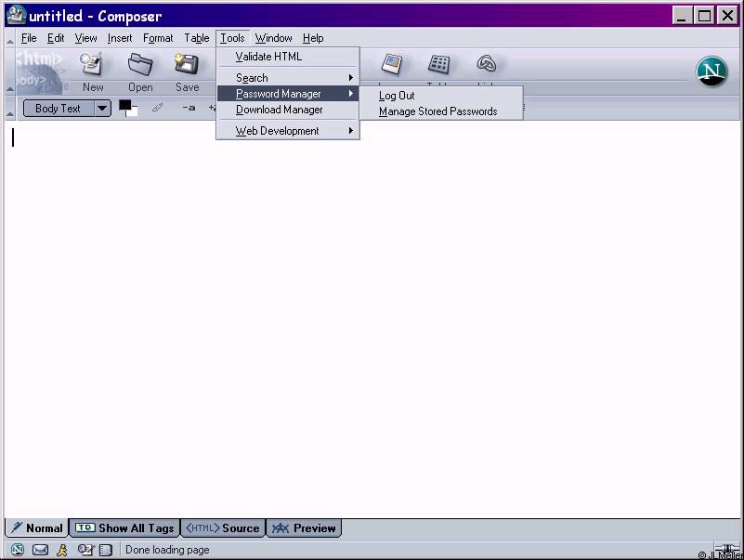Open the Format menu
The width and height of the screenshot is (744, 560).
point(158,38)
